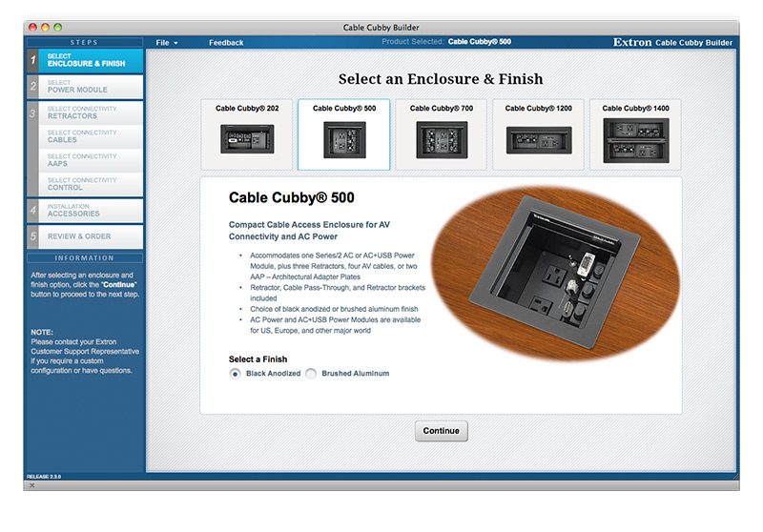Click the 'Choice of black anodized or brushed' bullet
The width and height of the screenshot is (763, 532).
tap(334, 309)
